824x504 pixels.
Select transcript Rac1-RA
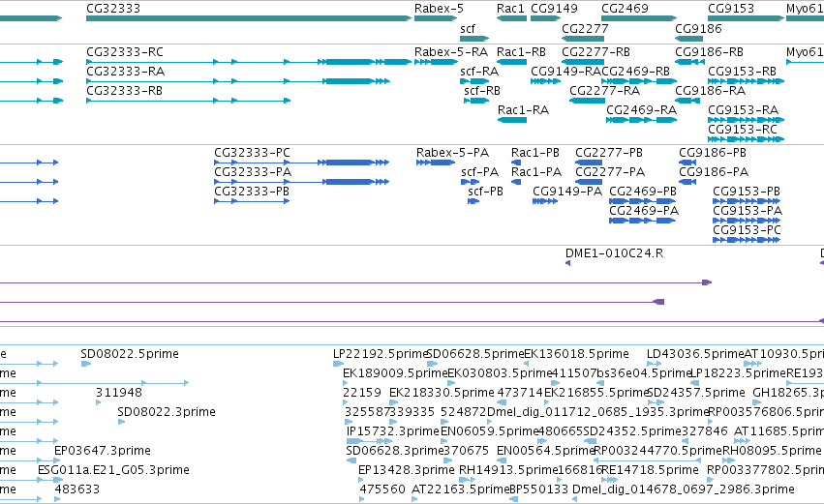tap(523, 109)
